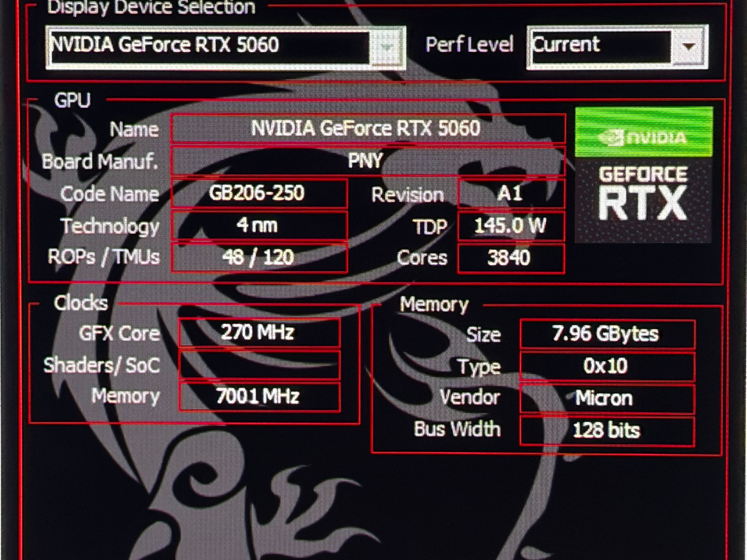Select the Technology value 4 nm
The height and width of the screenshot is (560, 747).
[259, 225]
